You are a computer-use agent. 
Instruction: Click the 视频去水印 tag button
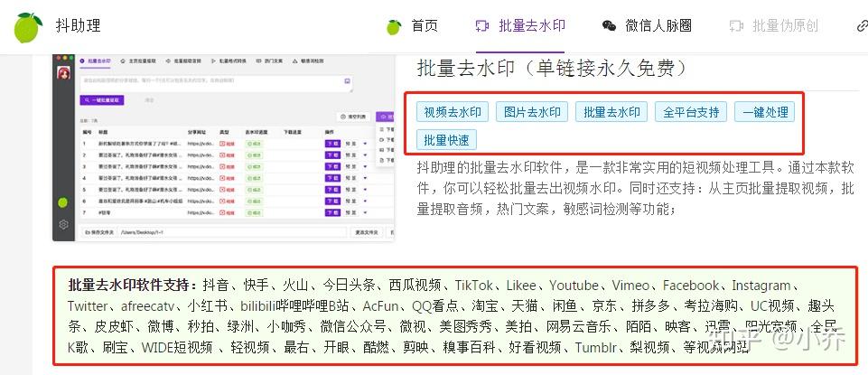[x=453, y=112]
